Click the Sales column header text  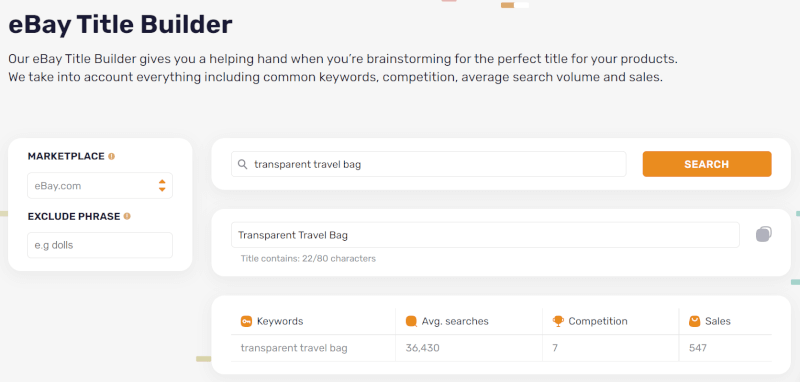tap(718, 321)
